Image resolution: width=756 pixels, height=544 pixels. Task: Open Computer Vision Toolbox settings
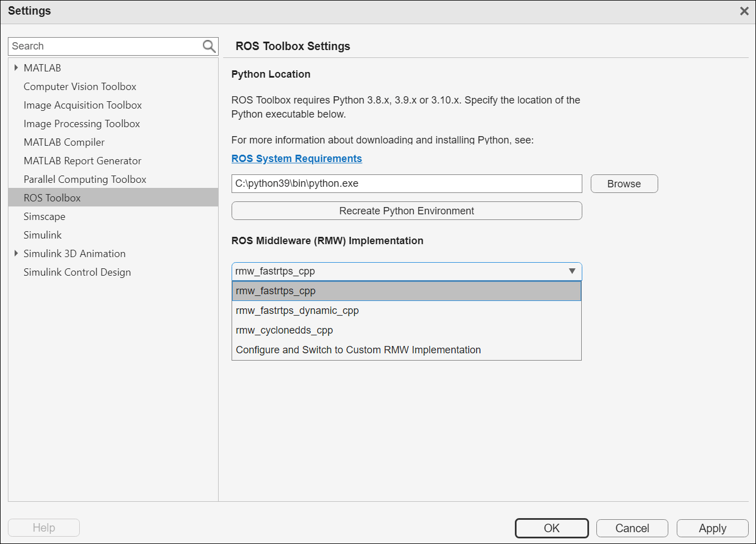coord(80,87)
